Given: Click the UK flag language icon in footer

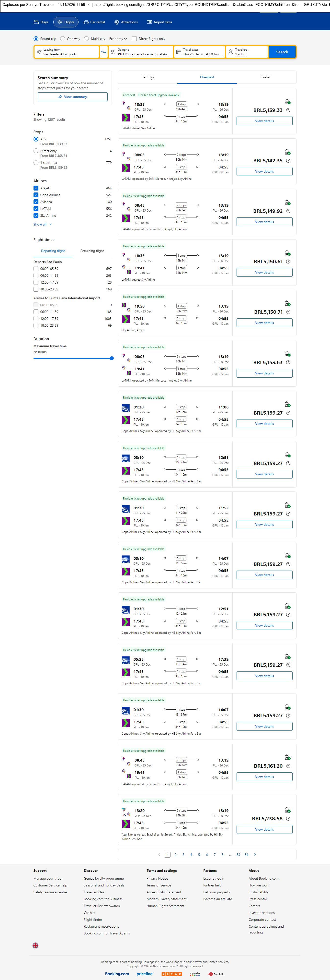Looking at the screenshot, I should (x=35, y=945).
